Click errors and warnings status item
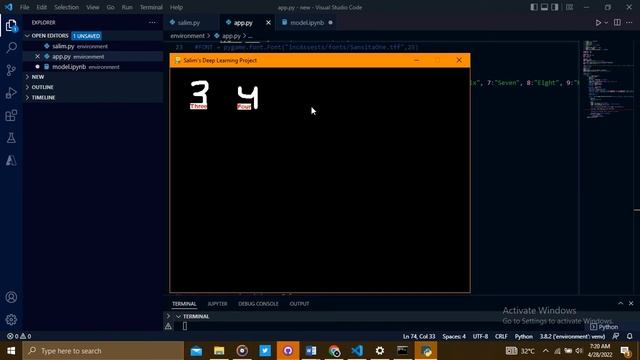This screenshot has height=360, width=640. click(x=19, y=336)
